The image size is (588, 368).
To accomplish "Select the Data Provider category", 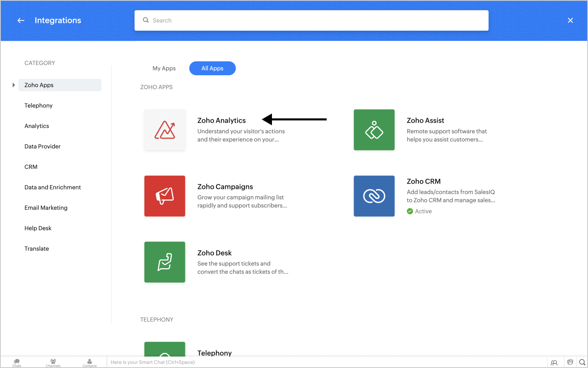I will coord(42,146).
